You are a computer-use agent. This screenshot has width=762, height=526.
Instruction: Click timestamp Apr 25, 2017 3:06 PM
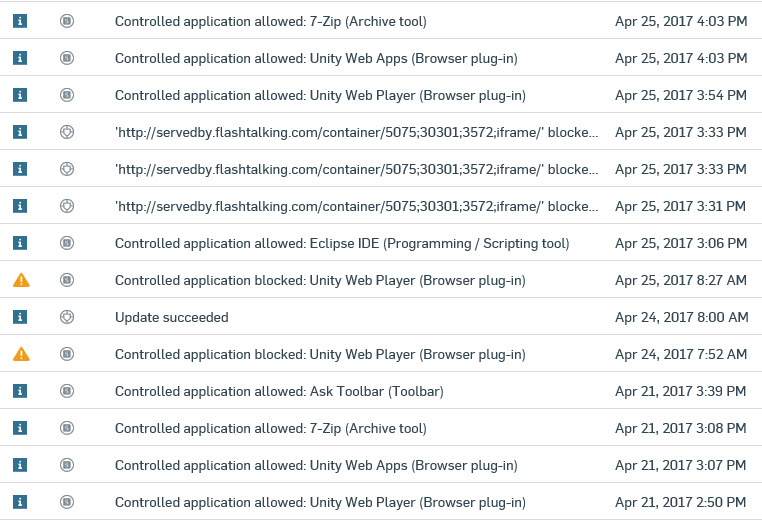click(681, 243)
